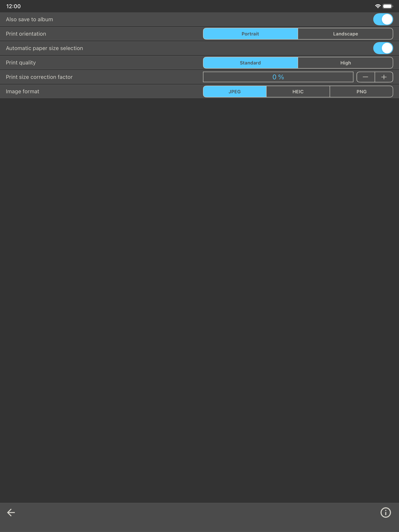
Task: Open the info circle icon
Action: coord(385,512)
